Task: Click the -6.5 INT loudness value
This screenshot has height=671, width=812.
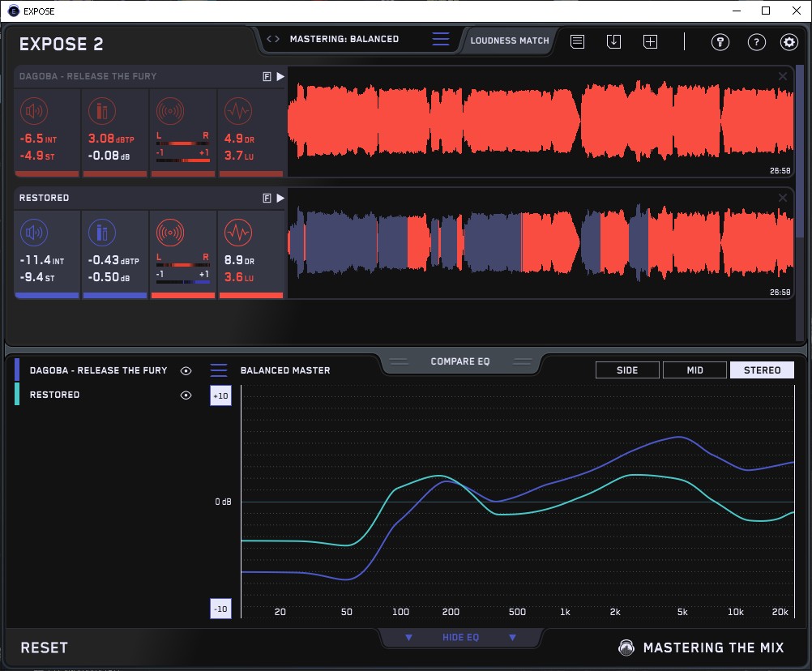Action: coord(38,139)
